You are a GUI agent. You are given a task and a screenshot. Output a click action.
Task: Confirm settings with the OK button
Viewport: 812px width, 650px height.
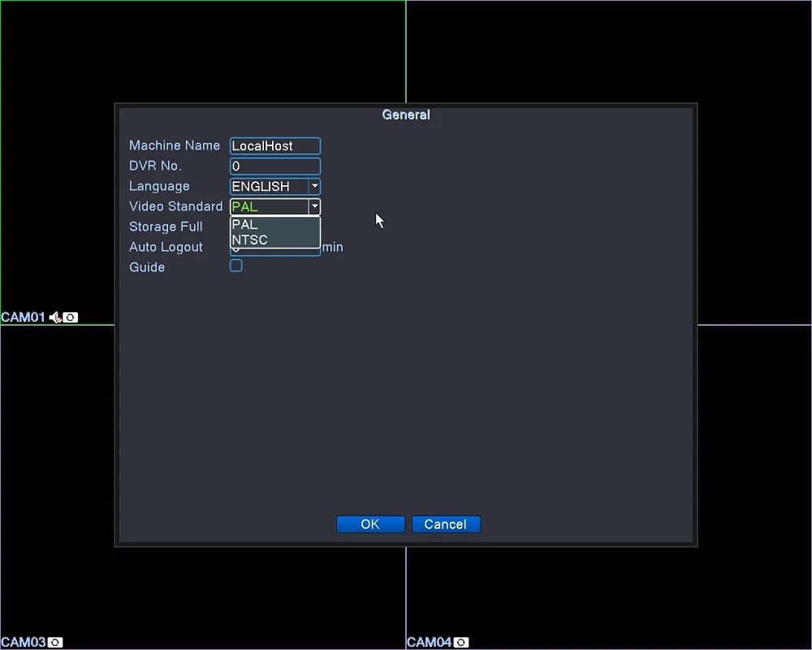(x=370, y=524)
